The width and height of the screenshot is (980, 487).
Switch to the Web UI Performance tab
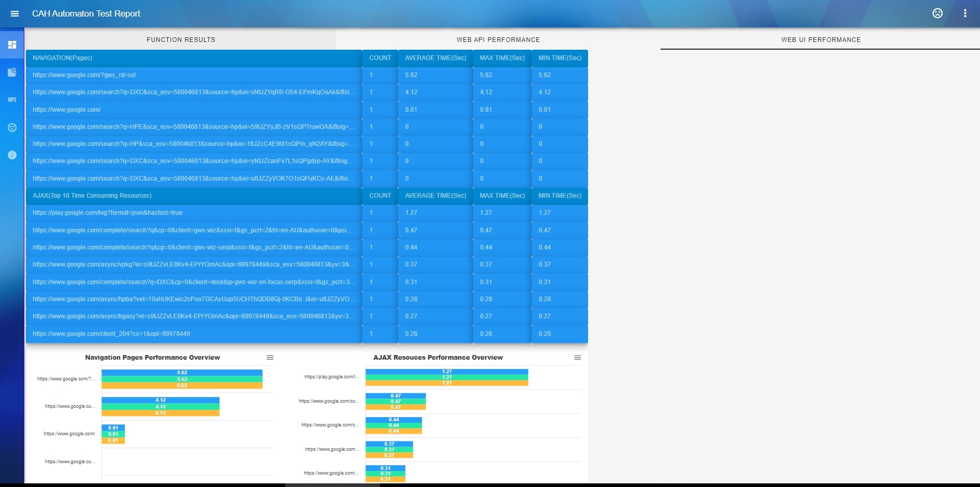821,39
